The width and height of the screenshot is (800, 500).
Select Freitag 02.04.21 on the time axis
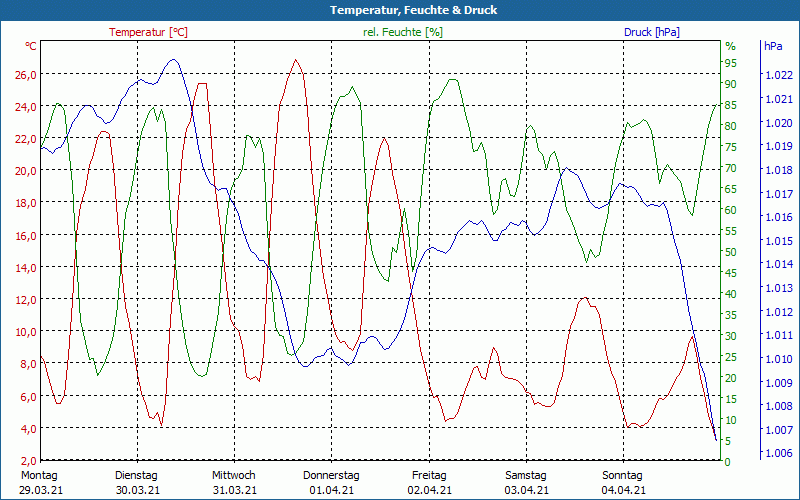click(429, 482)
